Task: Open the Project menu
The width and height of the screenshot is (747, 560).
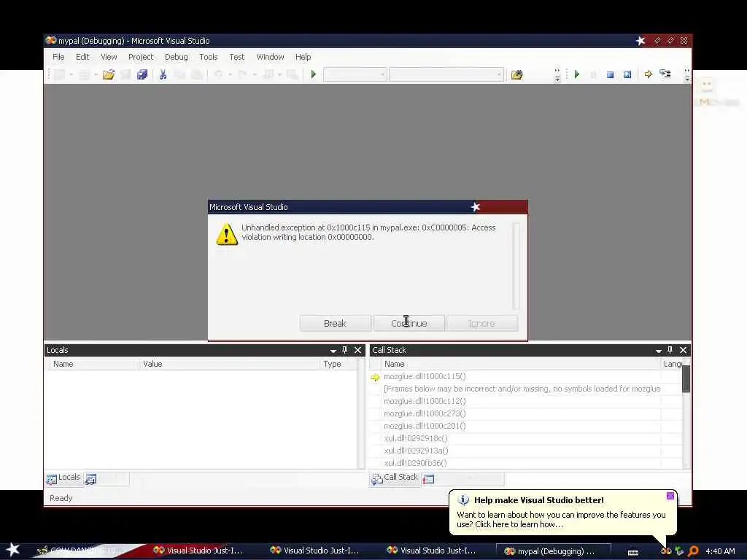Action: pyautogui.click(x=141, y=57)
